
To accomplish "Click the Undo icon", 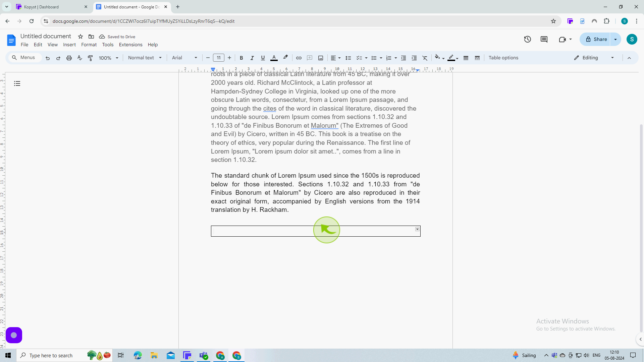I will (x=48, y=58).
